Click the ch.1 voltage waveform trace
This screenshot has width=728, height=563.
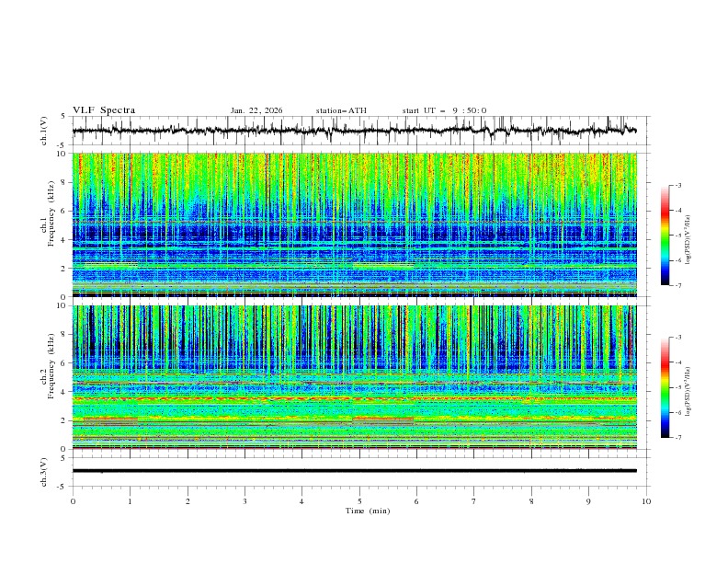(354, 131)
